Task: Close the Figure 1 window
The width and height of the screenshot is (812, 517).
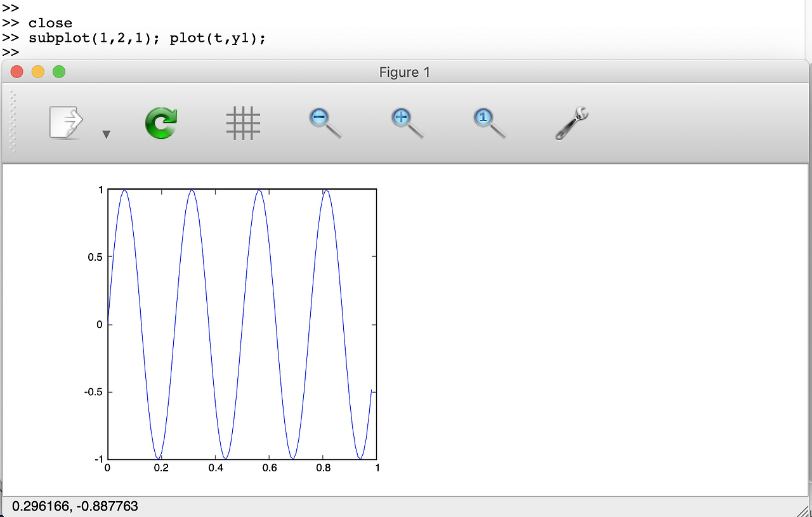Action: (x=17, y=72)
